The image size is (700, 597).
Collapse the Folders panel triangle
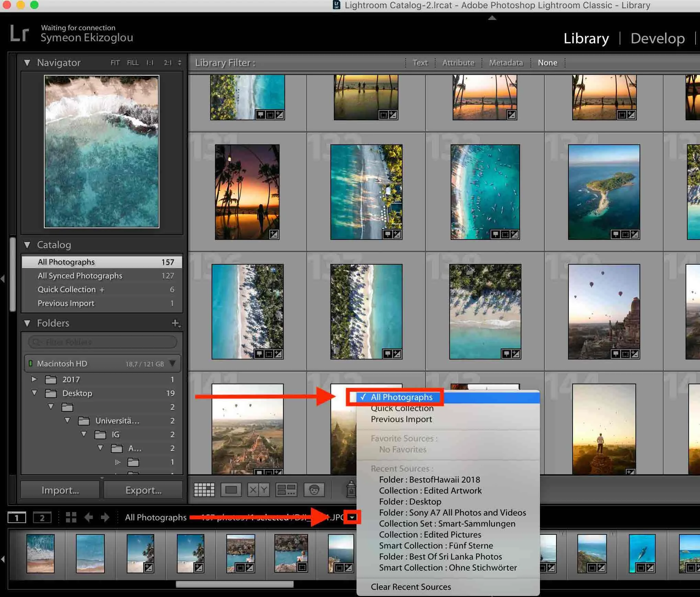27,323
